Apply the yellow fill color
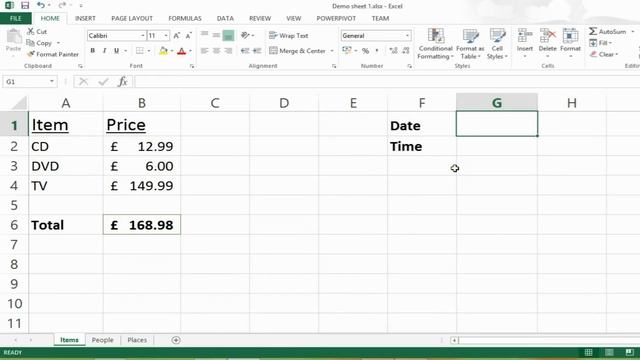Screen dimensions: 640x360 [163, 51]
